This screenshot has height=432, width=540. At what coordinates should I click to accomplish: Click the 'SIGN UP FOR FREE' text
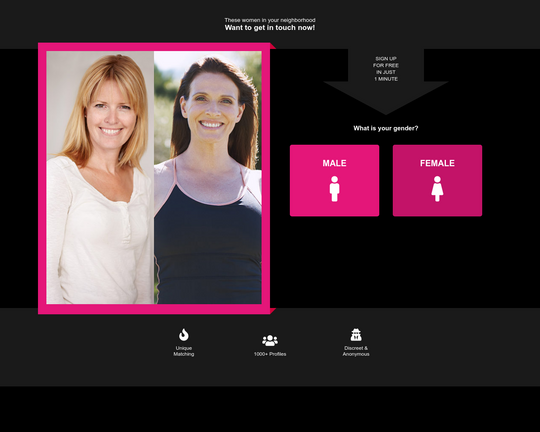(x=386, y=62)
